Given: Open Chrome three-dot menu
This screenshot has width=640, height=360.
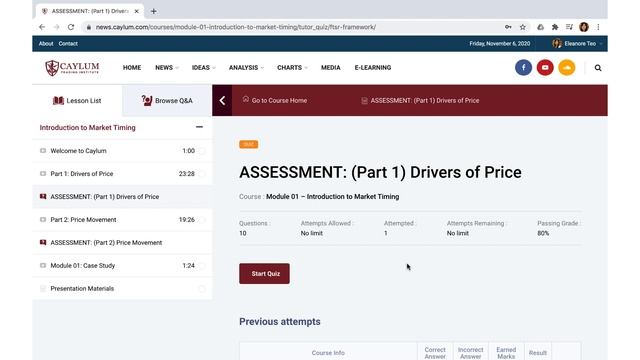Looking at the screenshot, I should (x=598, y=27).
